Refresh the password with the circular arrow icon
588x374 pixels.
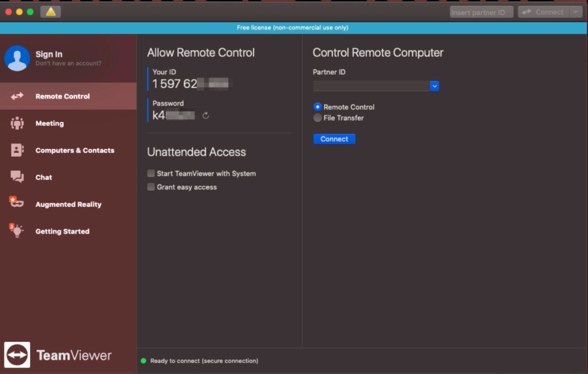pyautogui.click(x=206, y=115)
